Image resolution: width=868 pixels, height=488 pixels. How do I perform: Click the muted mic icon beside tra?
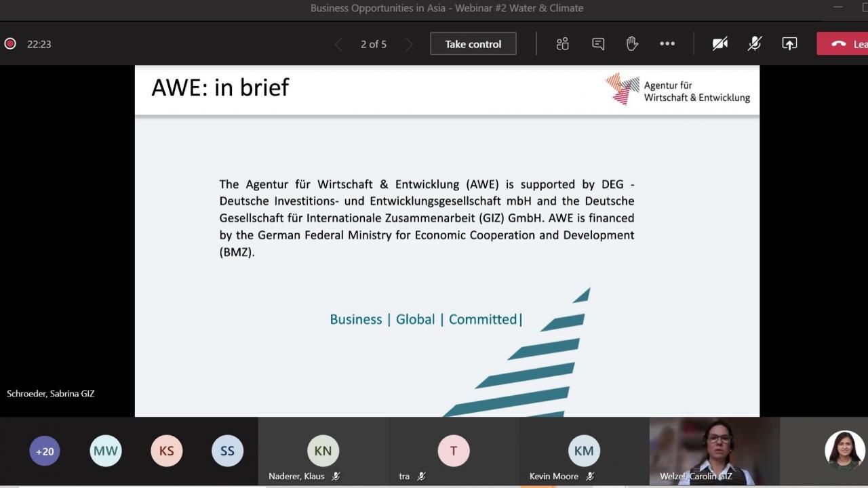pos(421,476)
